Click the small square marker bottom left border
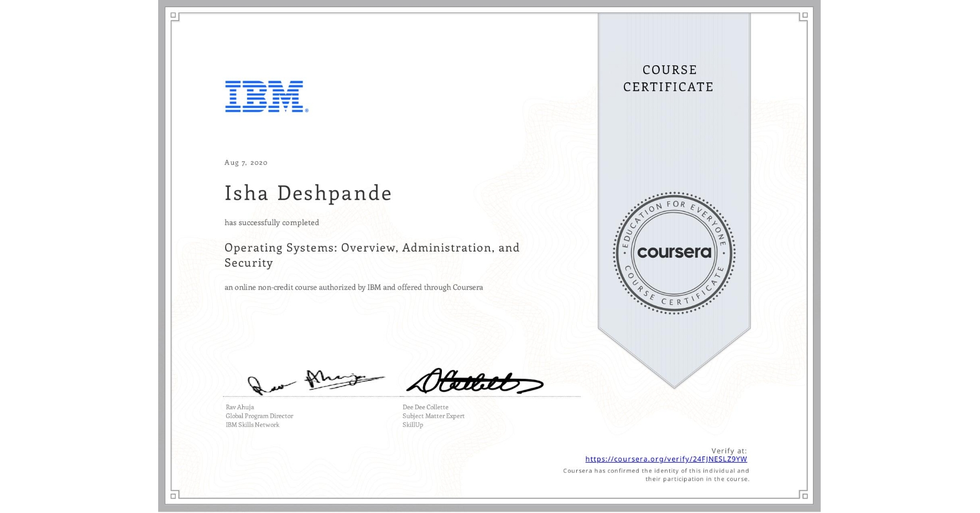Viewport: 980px width, 513px height. pyautogui.click(x=173, y=495)
